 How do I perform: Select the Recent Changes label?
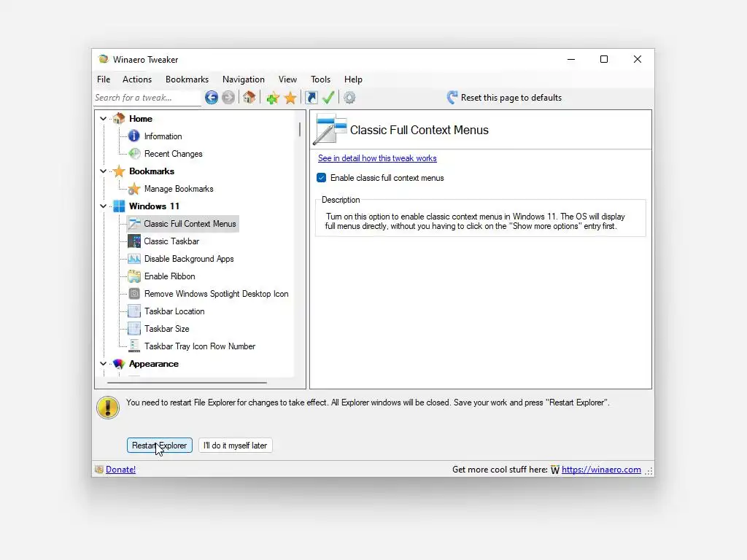tap(174, 154)
